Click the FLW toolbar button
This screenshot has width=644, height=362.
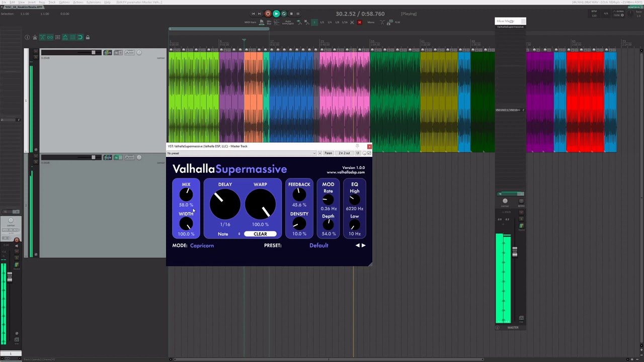[x=397, y=22]
